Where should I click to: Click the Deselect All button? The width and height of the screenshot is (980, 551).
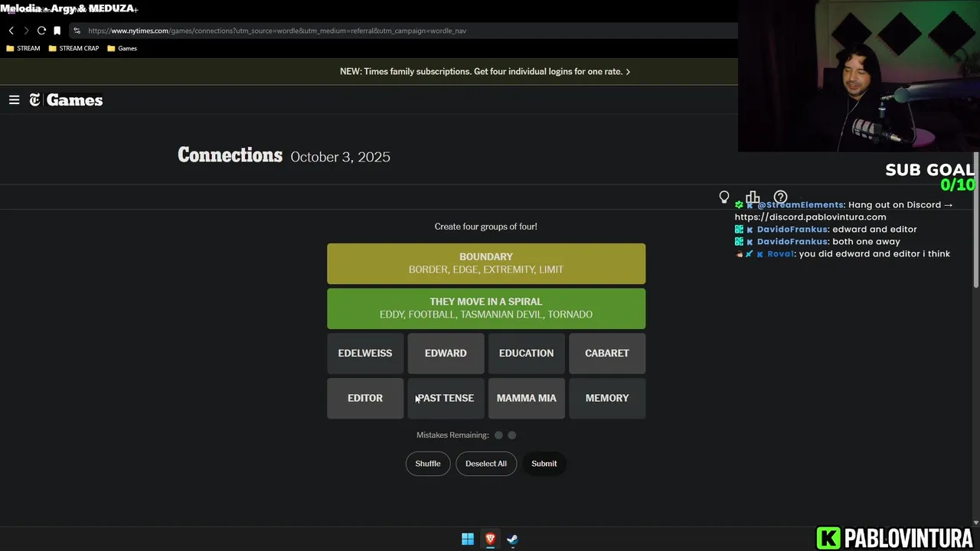pyautogui.click(x=486, y=463)
